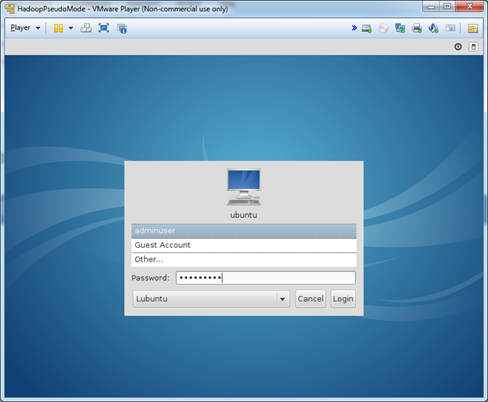This screenshot has height=402, width=488.
Task: Open the Lubuntu session dropdown
Action: click(x=211, y=299)
